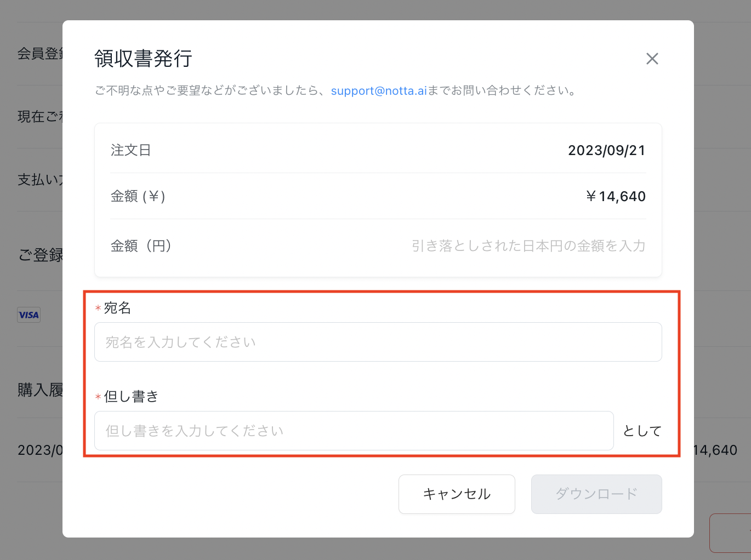The image size is (751, 560).
Task: Click the 購入履歴 heading in background
Action: (x=40, y=390)
